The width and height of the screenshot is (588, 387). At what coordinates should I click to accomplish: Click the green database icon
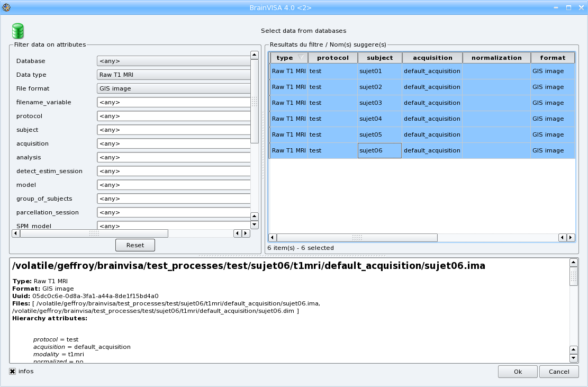[x=18, y=31]
